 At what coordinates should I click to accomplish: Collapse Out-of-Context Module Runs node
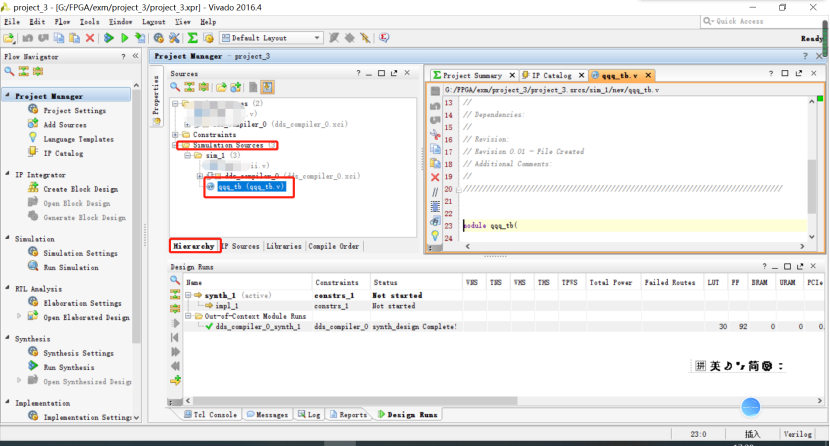[x=188, y=316]
